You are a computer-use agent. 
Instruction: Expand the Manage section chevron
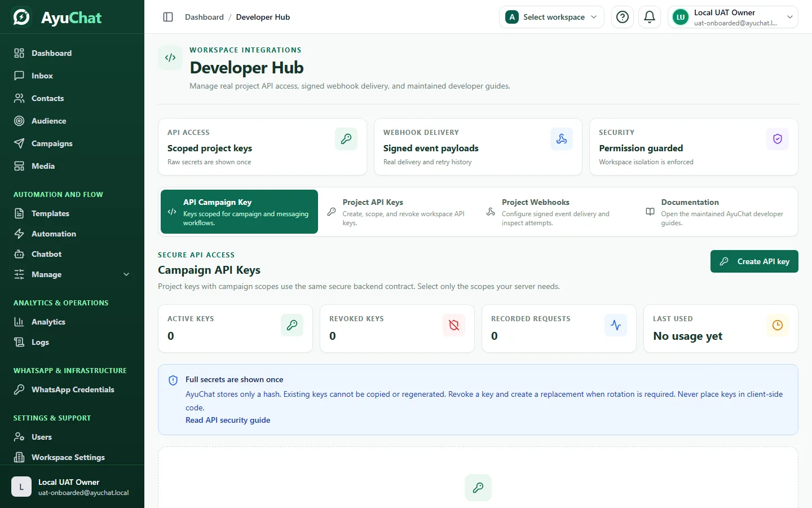pos(126,274)
